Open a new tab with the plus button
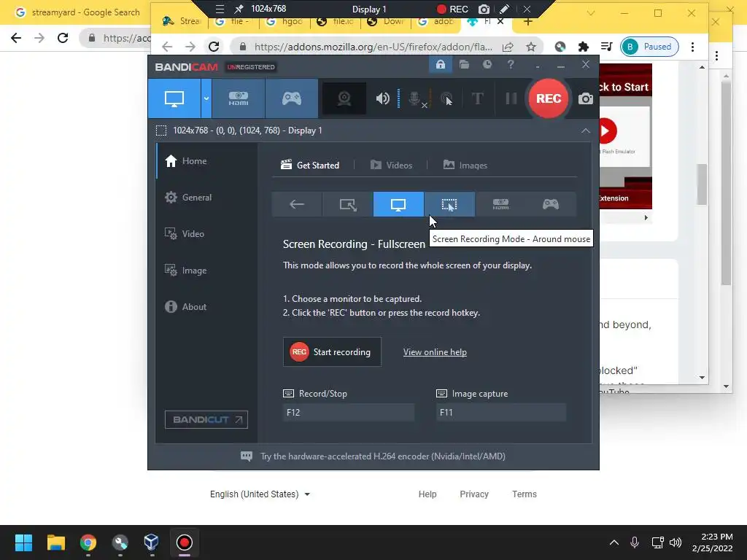Screen dimensions: 747x560 (x=528, y=21)
